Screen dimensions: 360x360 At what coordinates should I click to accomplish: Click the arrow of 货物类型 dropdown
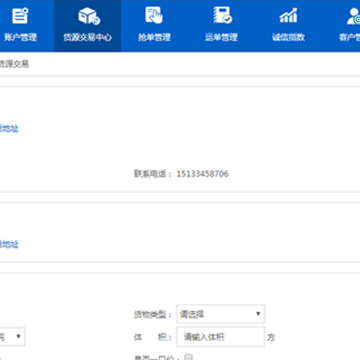pyautogui.click(x=258, y=314)
